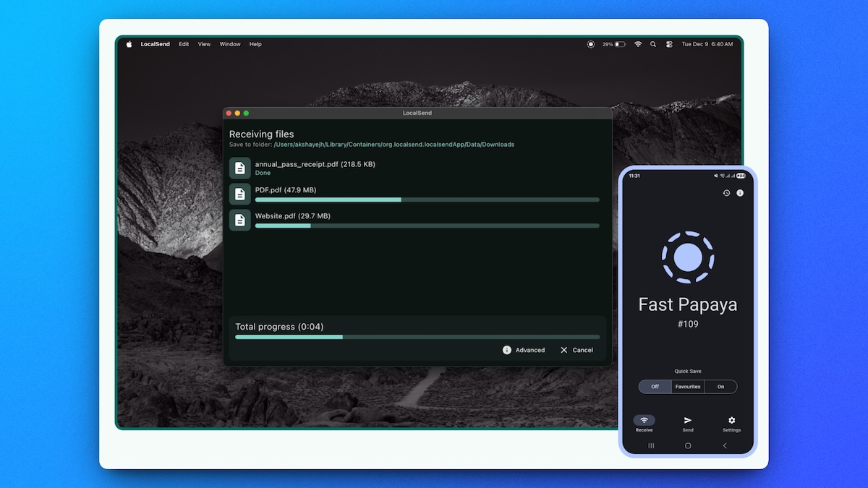Viewport: 868px width, 488px height.
Task: Tap the Android home button
Action: point(688,446)
